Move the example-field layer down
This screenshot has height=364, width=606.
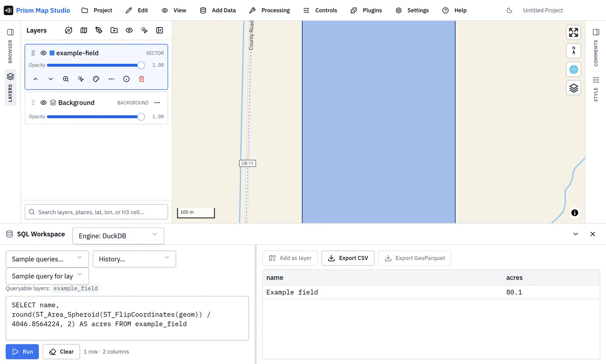51,79
